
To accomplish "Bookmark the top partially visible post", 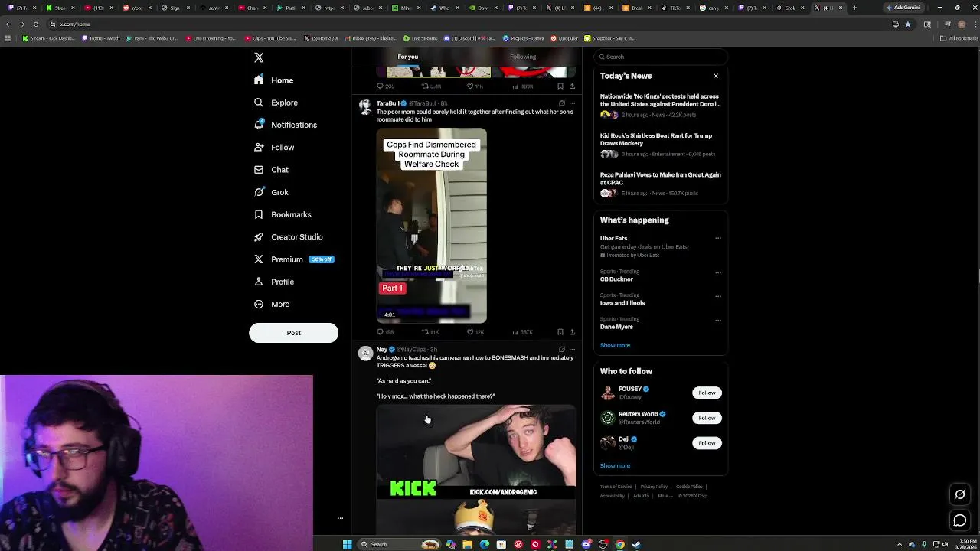I will point(560,86).
